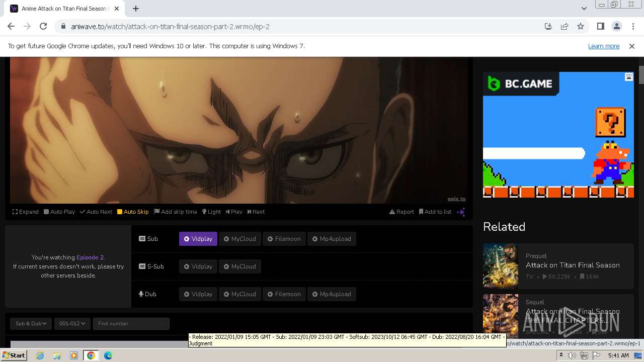This screenshot has width=644, height=362.
Task: Open Attack on Titan Final Season prequel
Action: point(573,265)
